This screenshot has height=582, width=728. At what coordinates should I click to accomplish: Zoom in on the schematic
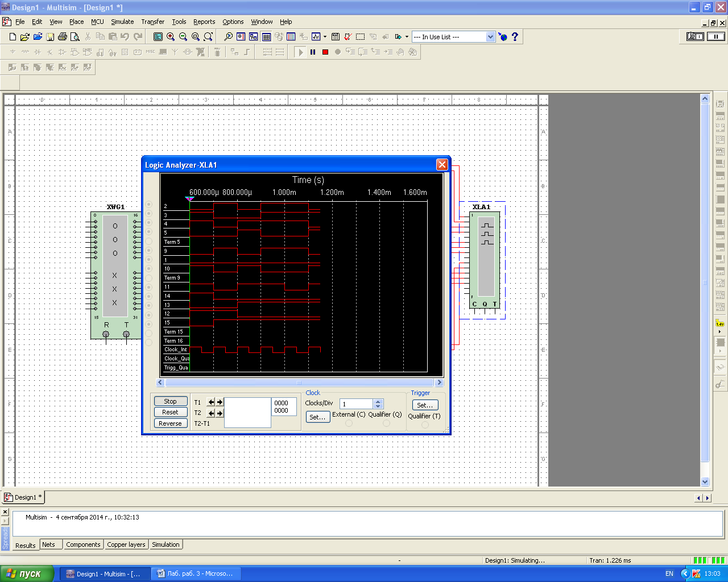(x=171, y=36)
